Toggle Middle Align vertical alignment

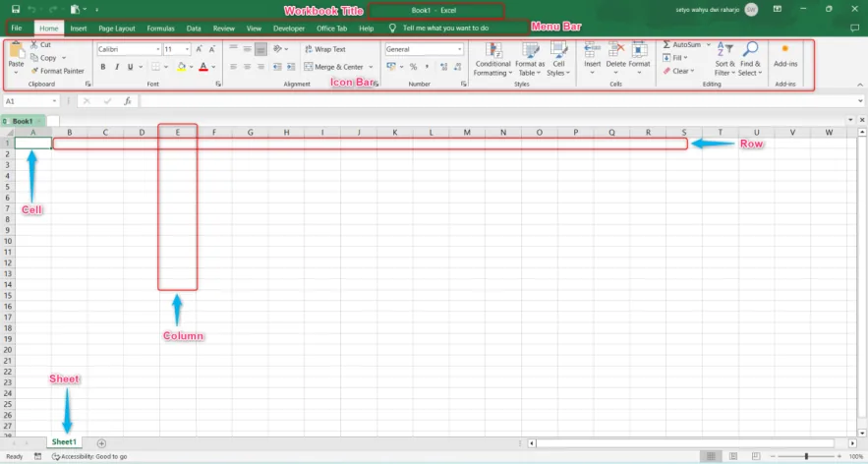tap(247, 49)
